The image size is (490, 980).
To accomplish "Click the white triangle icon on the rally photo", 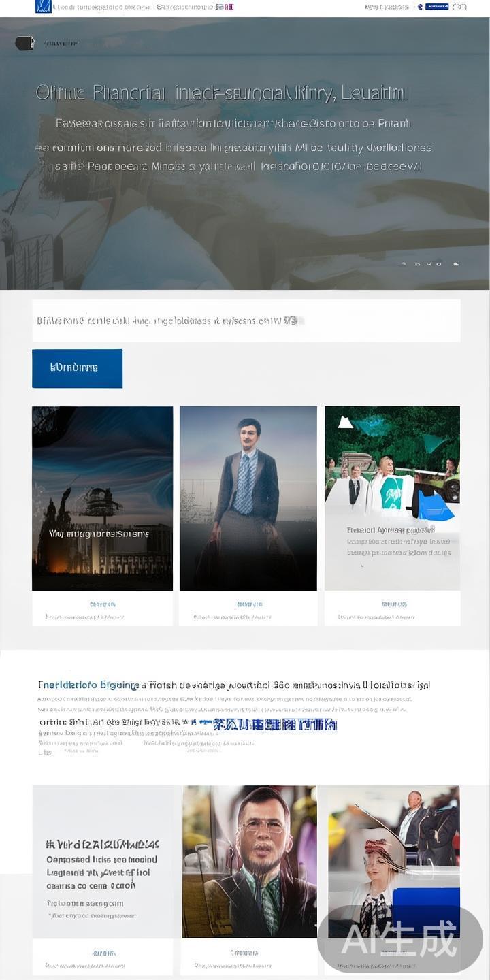I will (346, 423).
